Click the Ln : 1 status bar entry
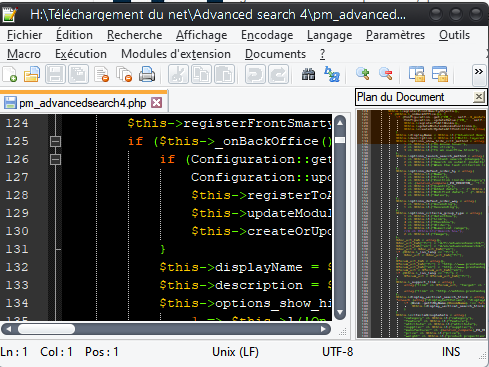This screenshot has height=367, width=489. [14, 352]
